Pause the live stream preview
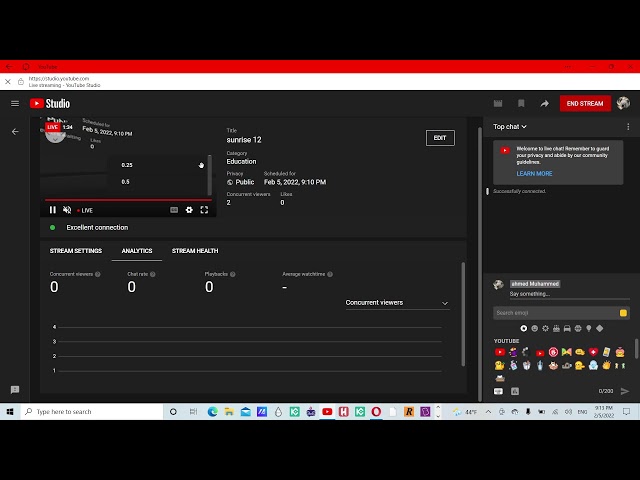Image resolution: width=640 pixels, height=480 pixels. pos(53,210)
